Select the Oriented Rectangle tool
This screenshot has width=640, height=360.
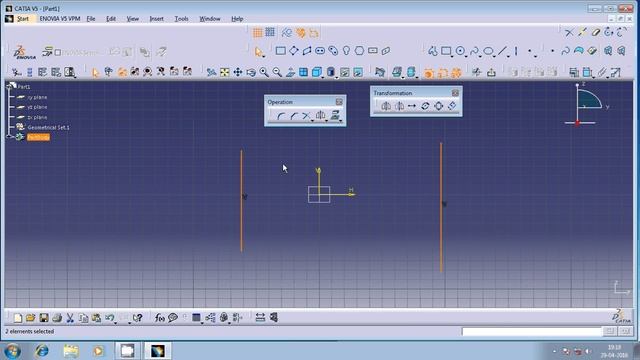coord(294,51)
